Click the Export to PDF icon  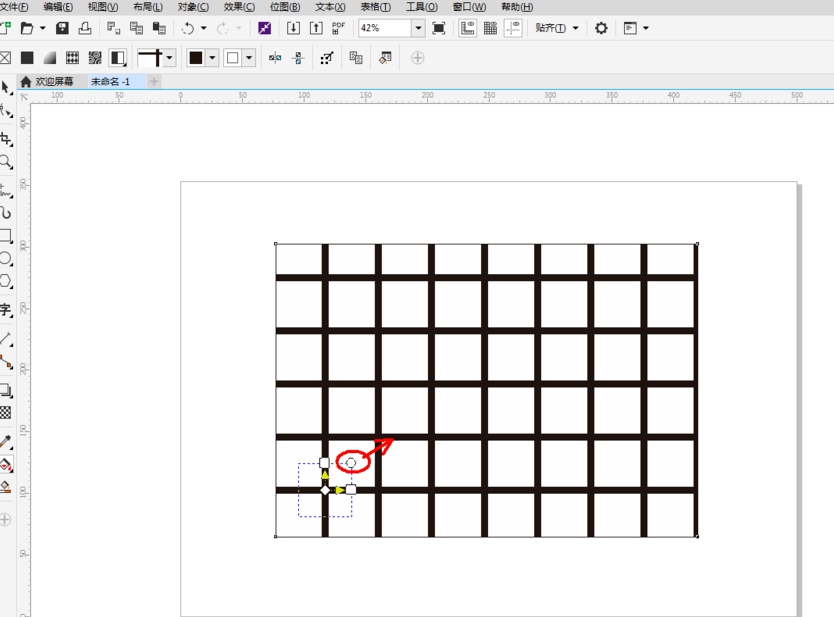click(338, 28)
